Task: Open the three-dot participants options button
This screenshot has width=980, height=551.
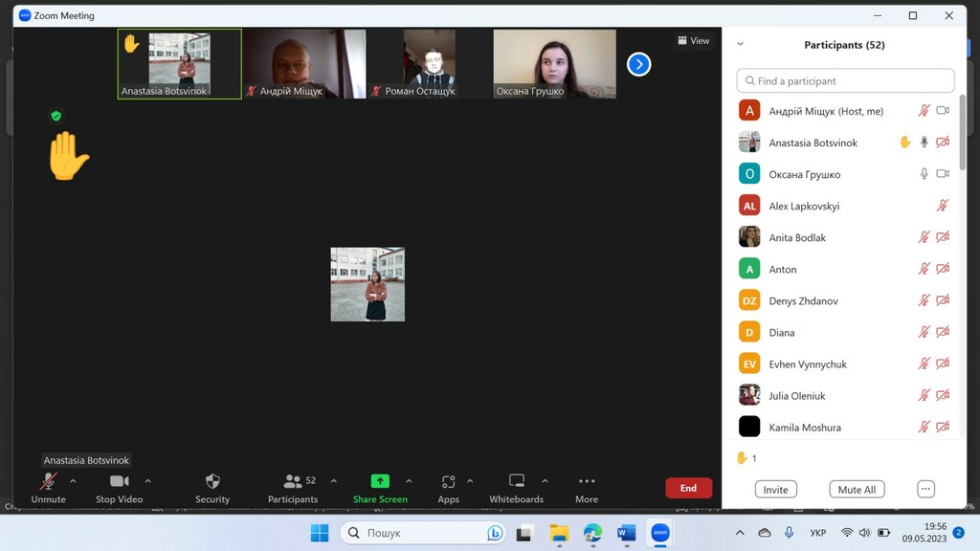Action: (925, 489)
